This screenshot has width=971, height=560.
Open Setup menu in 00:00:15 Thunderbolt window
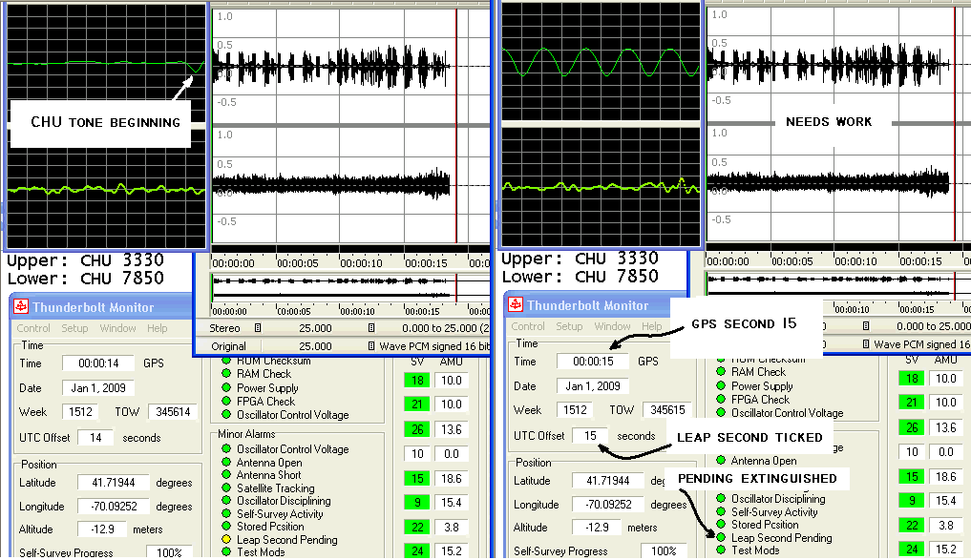pos(568,326)
